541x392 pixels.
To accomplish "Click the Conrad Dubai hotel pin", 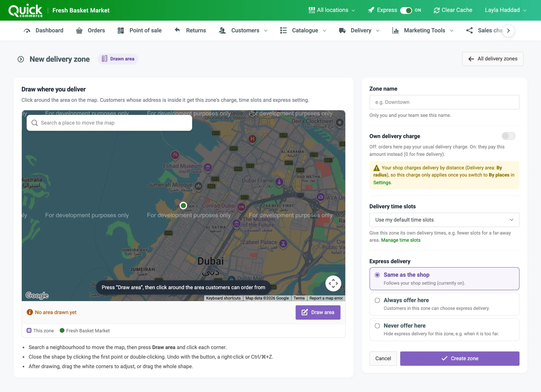I will click(x=241, y=207).
